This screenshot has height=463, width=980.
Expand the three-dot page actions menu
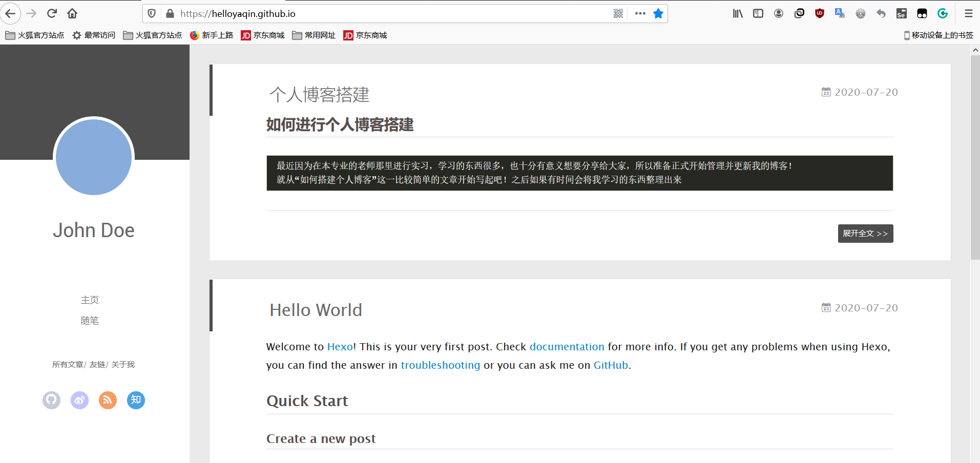point(639,13)
